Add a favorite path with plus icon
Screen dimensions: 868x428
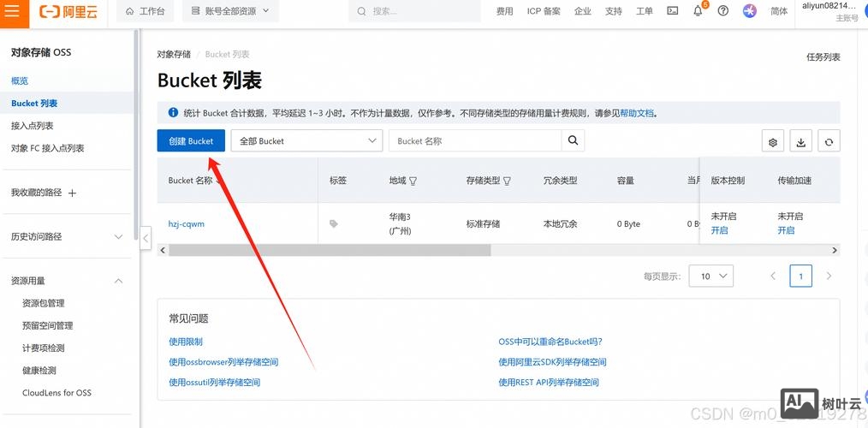[x=72, y=193]
